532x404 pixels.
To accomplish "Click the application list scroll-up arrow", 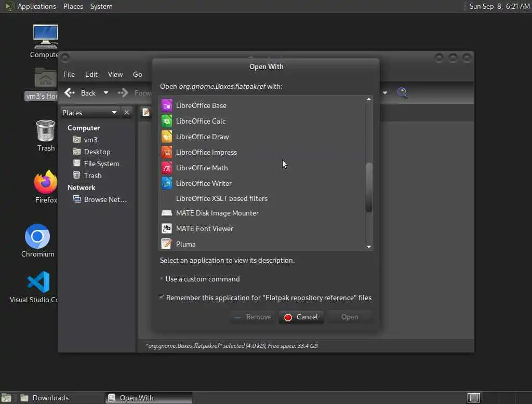I will tap(369, 99).
